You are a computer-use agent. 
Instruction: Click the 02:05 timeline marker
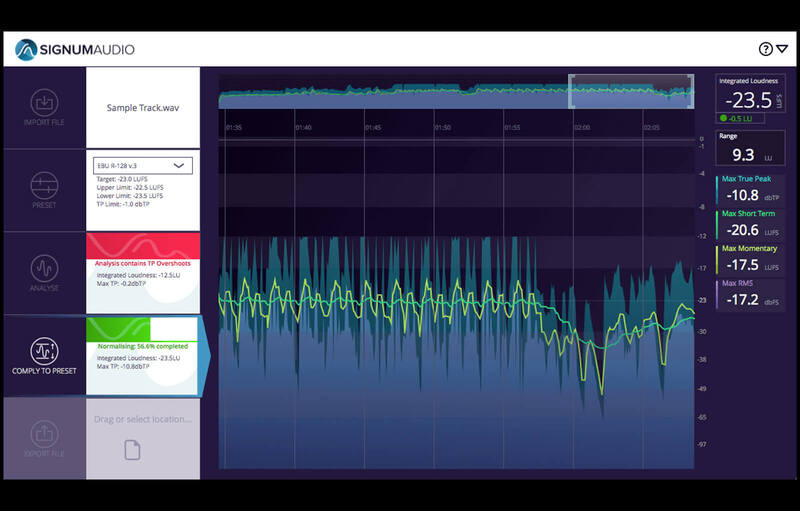point(651,127)
